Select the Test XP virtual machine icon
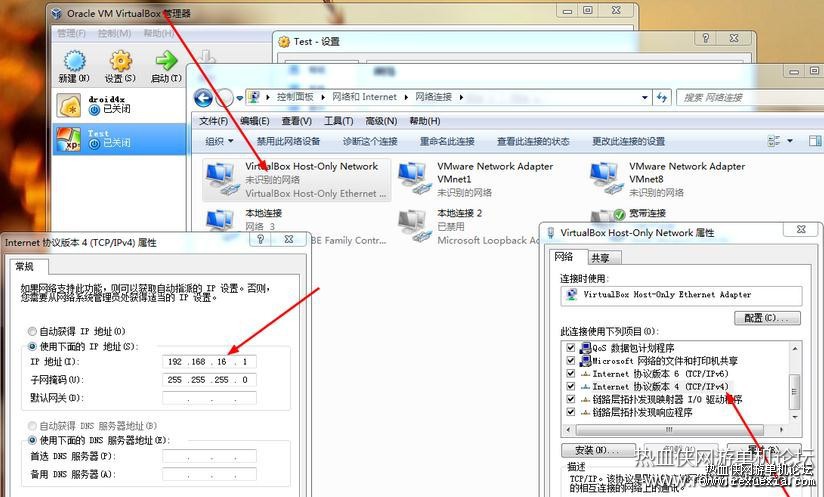 [69, 139]
